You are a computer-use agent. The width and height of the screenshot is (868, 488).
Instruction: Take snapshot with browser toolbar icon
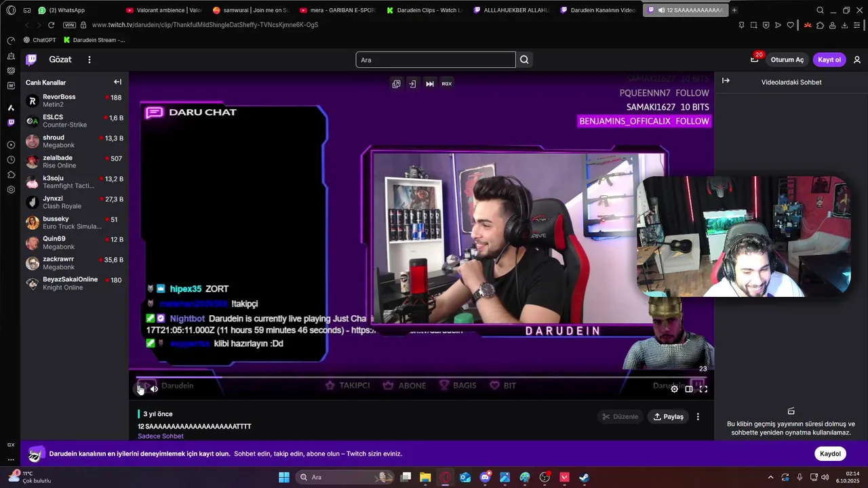tap(753, 25)
